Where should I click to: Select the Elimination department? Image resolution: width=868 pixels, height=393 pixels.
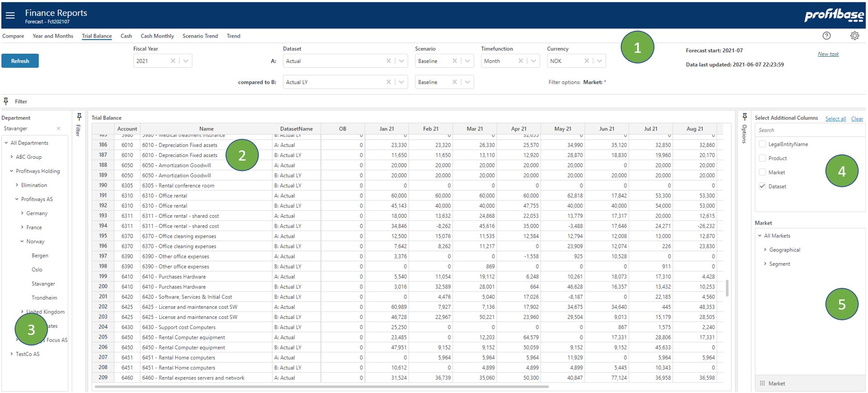click(x=34, y=185)
